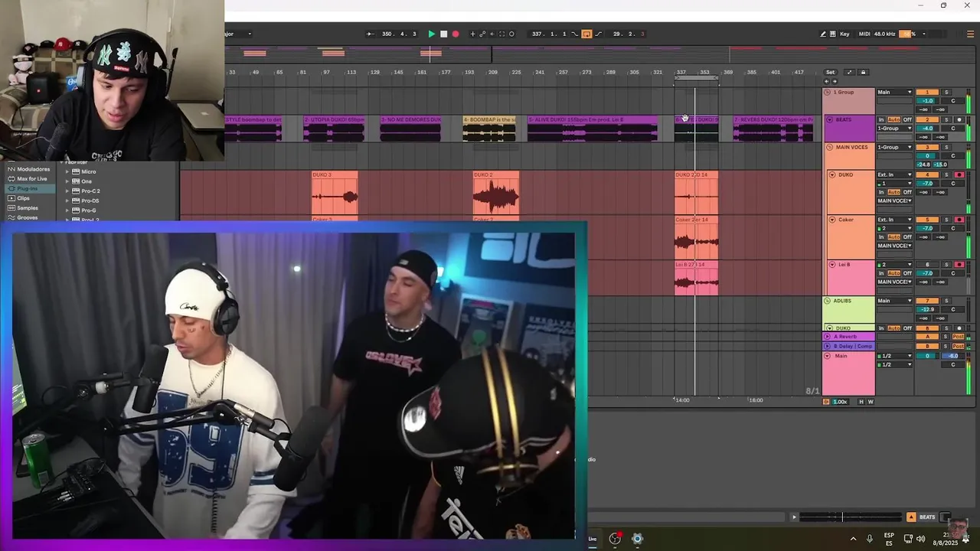This screenshot has height=551, width=980.
Task: Open Main track 1/2 cue output dropdown
Action: coord(895,356)
